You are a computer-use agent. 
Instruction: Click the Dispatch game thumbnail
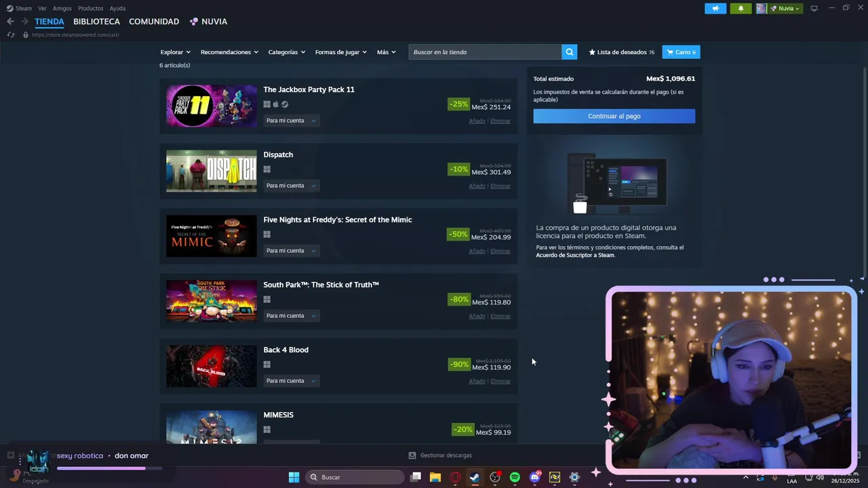(x=212, y=171)
